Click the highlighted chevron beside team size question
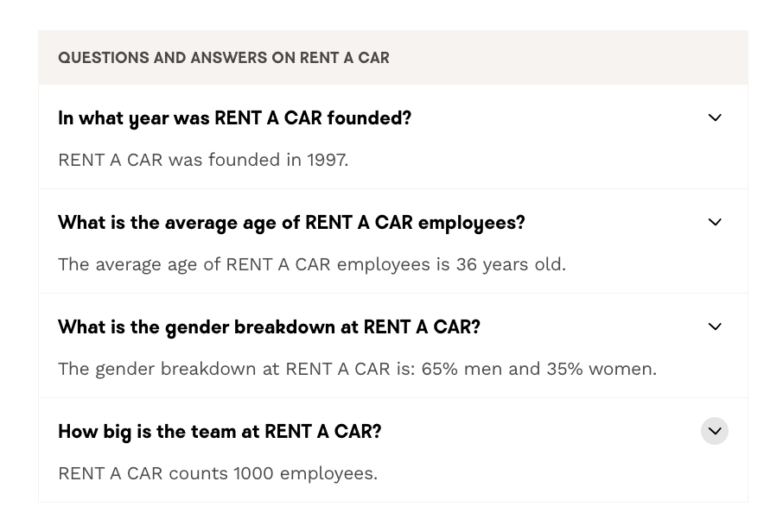 [715, 431]
